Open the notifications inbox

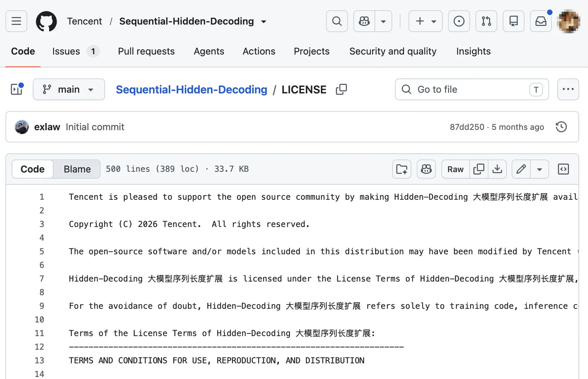click(x=541, y=21)
